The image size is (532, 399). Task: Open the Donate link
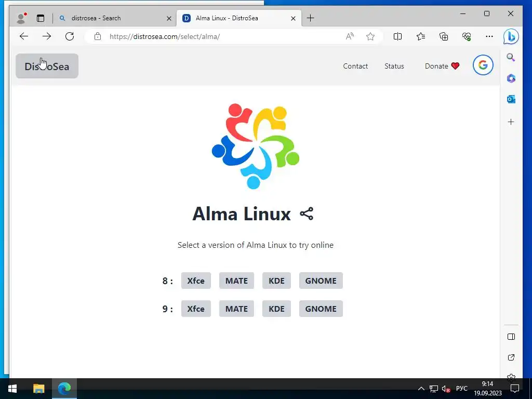click(442, 66)
